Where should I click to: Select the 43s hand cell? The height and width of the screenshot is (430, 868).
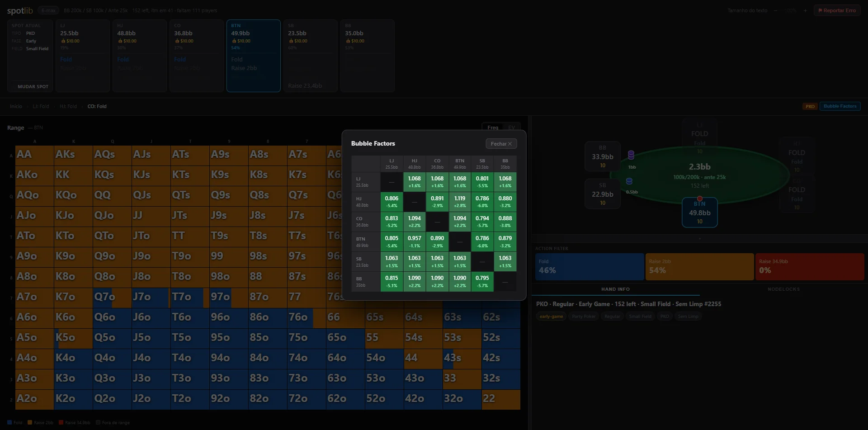[462, 359]
